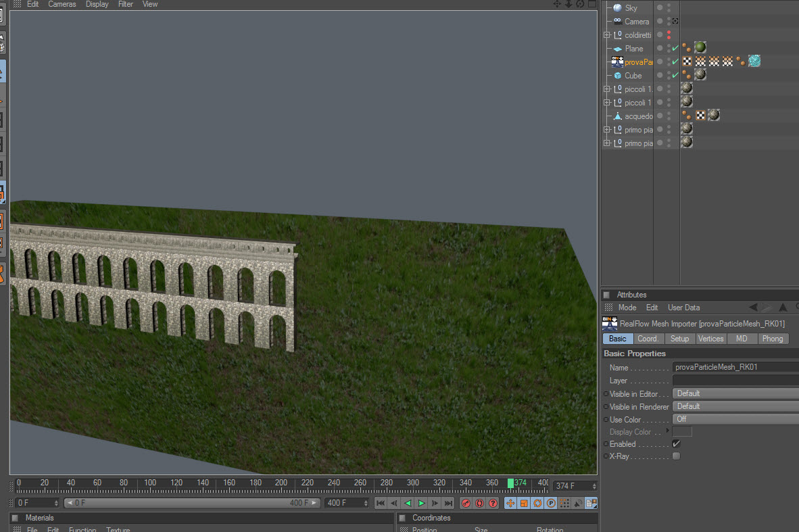The image size is (799, 532).
Task: Open Use Color dropdown
Action: point(736,419)
